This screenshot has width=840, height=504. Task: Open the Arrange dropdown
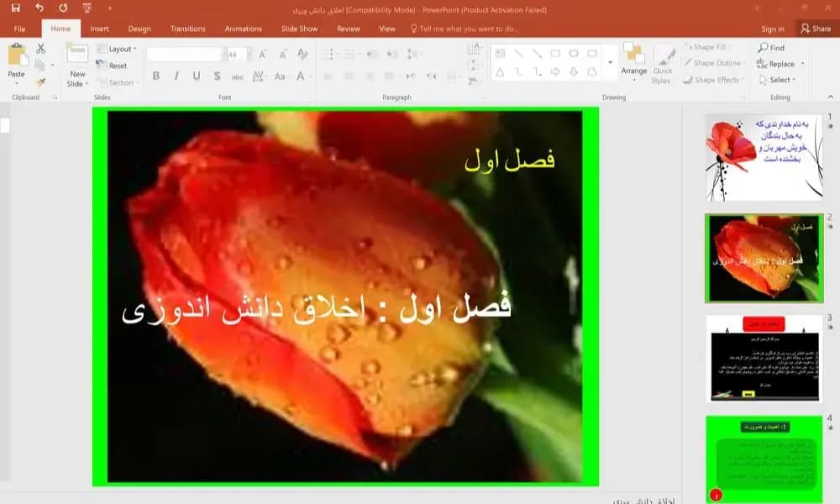point(633,63)
